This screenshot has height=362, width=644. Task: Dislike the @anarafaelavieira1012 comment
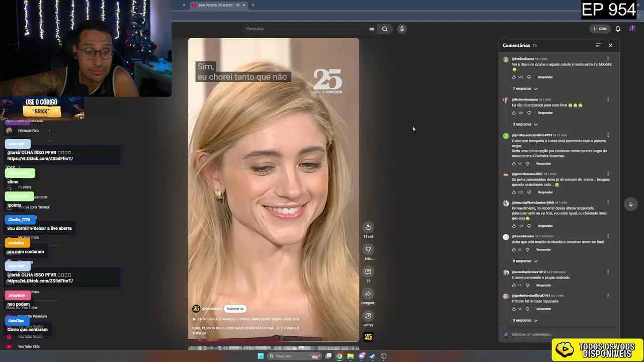coord(527,285)
